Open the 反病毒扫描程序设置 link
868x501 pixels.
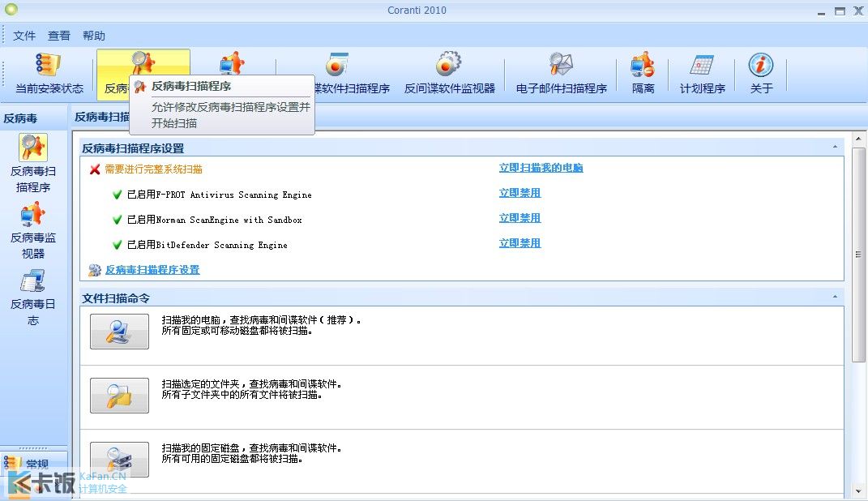152,270
